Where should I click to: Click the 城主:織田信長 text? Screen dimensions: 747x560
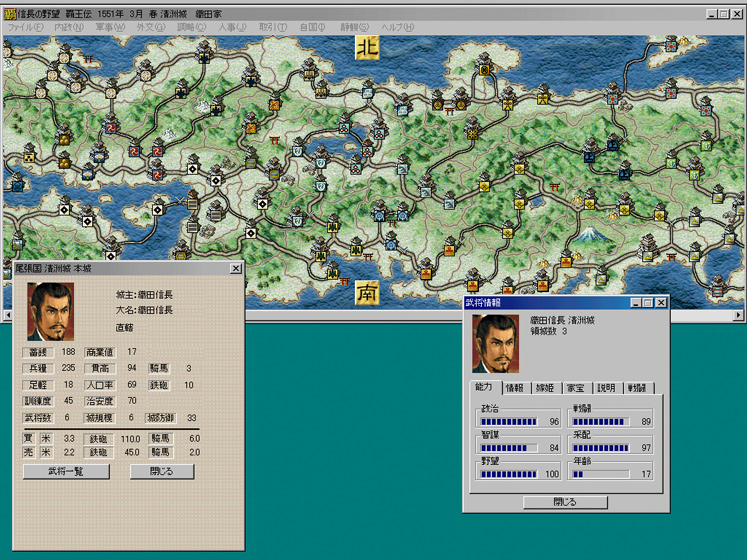point(144,295)
